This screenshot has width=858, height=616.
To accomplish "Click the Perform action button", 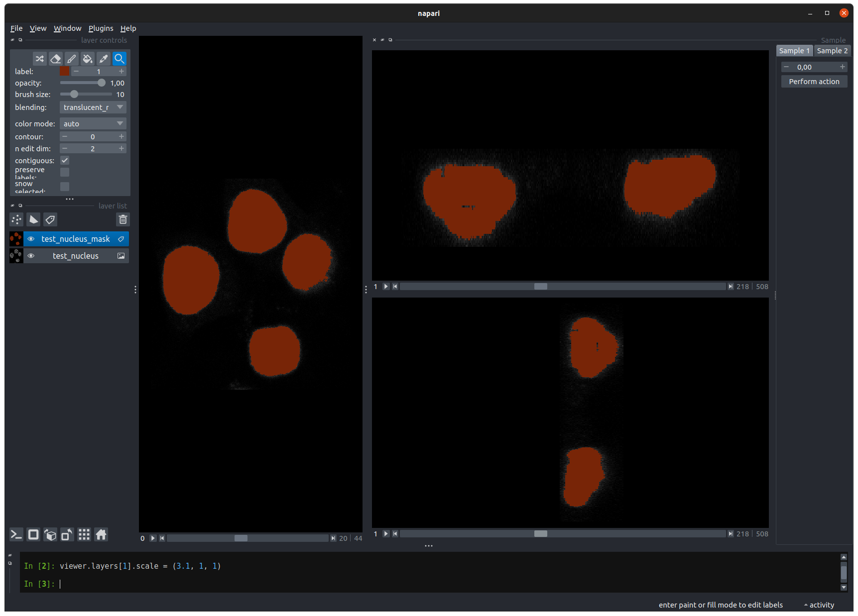I will (x=814, y=82).
